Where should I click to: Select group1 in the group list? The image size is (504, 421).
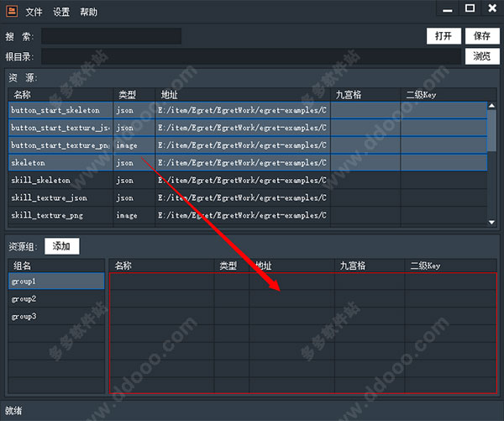pyautogui.click(x=56, y=282)
